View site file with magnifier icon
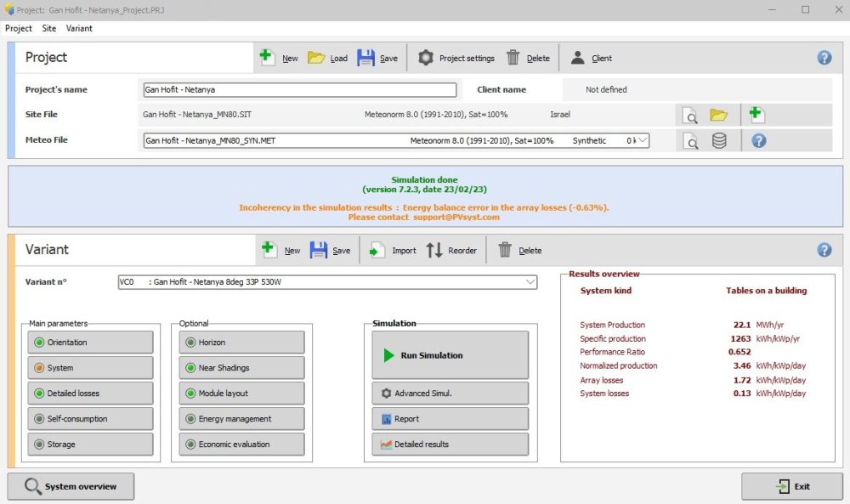 click(x=692, y=115)
